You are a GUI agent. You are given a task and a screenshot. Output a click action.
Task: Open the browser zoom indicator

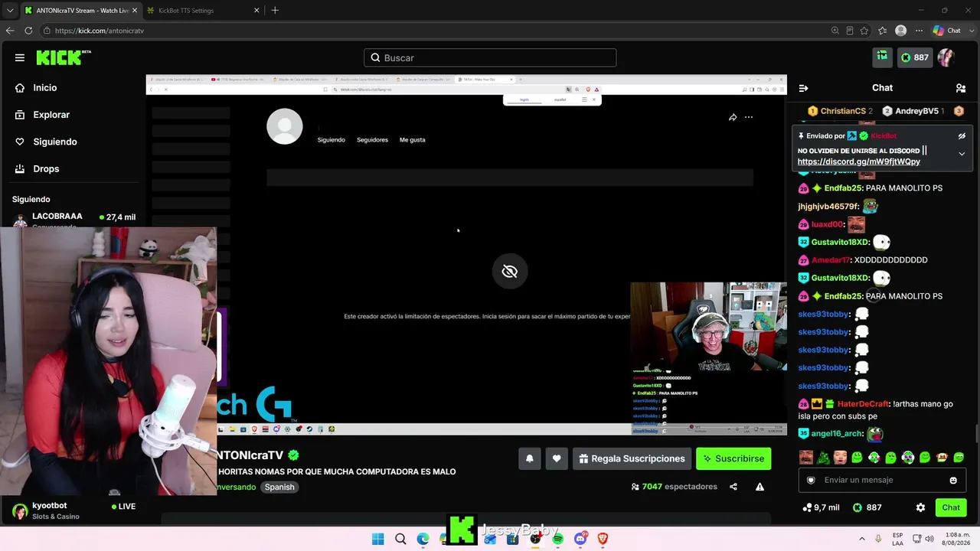tap(835, 31)
